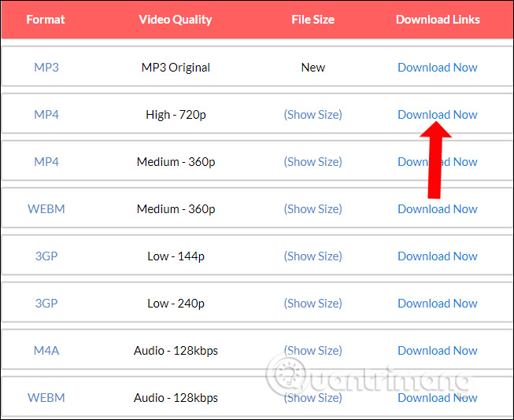Screen dimensions: 514x420
Task: Click Download Now for WEBM Audio 128kbps
Action: (x=438, y=398)
